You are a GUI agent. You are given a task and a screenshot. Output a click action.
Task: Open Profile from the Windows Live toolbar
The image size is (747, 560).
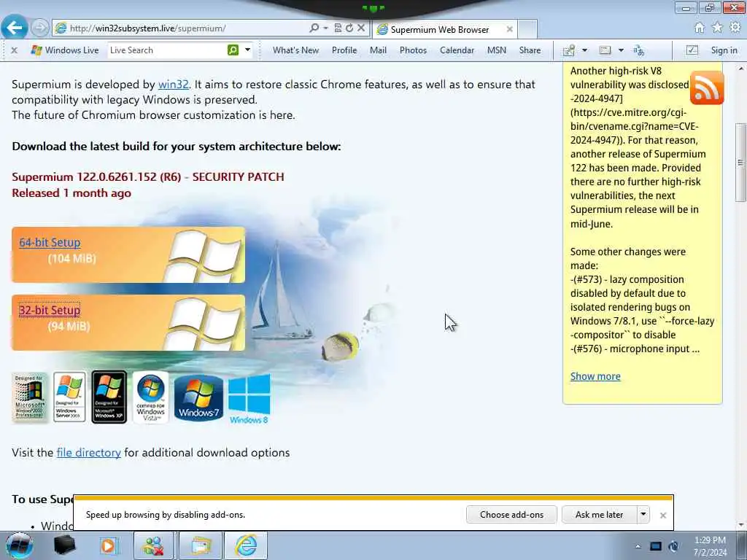[344, 50]
